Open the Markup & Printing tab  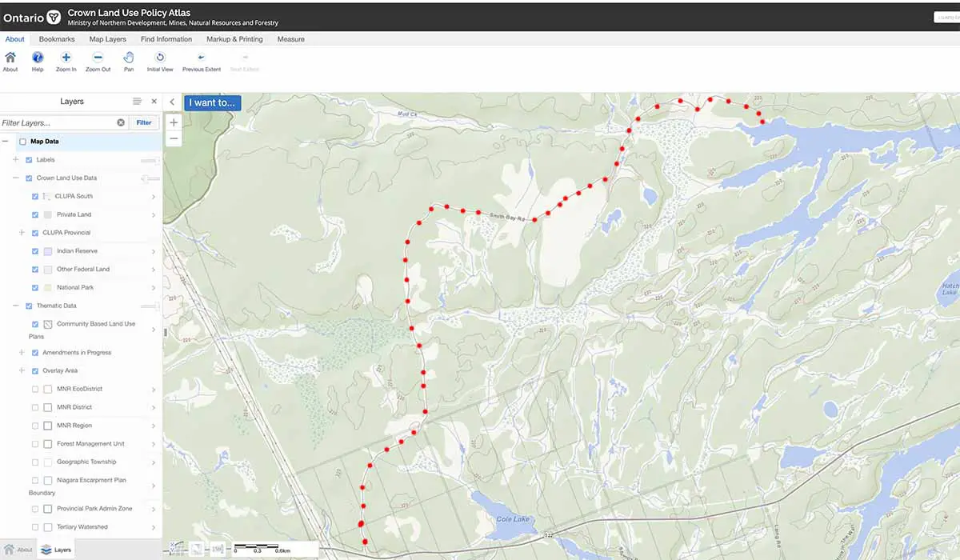tap(234, 38)
